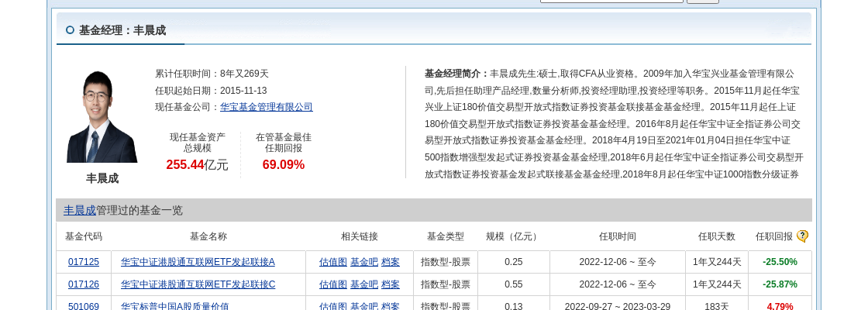View 估值图 for fund 017125
Screen dimensions: 868x310
332,262
